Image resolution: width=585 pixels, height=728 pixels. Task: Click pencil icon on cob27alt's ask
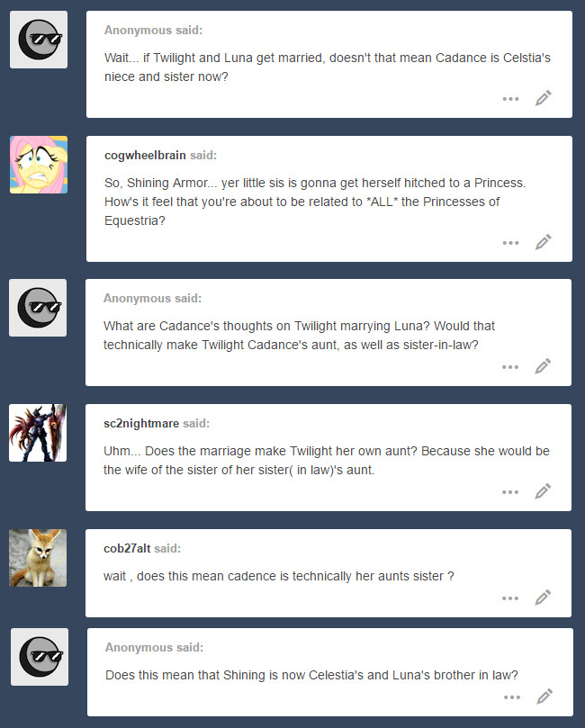coord(543,598)
